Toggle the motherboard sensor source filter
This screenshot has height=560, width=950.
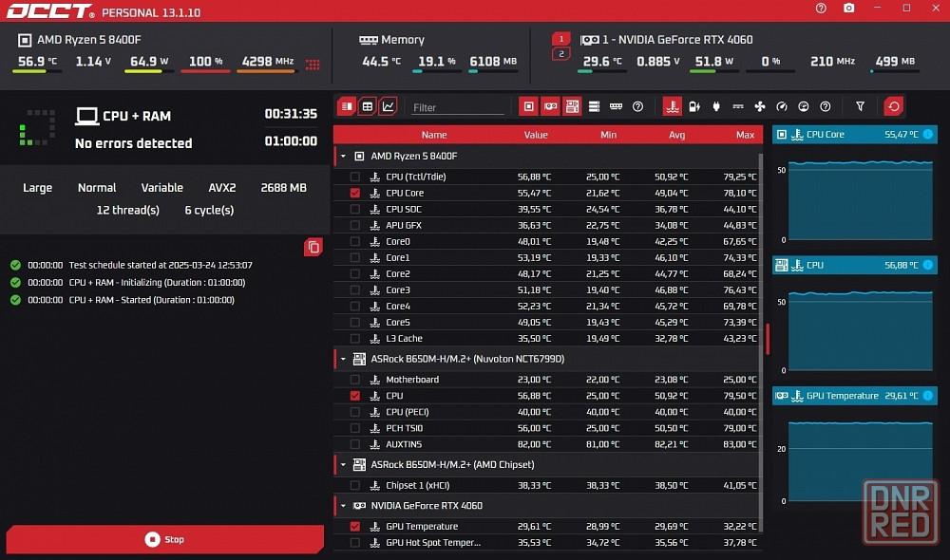[x=572, y=106]
